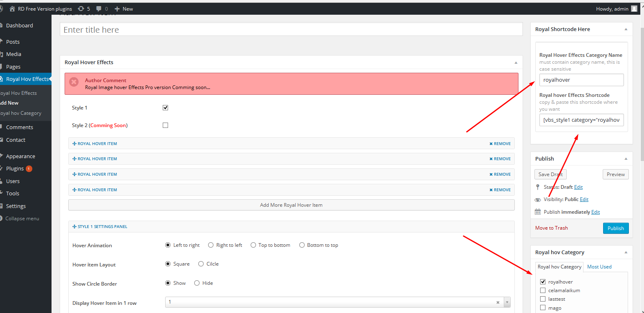The height and width of the screenshot is (313, 644).
Task: Switch to the Most Used tab
Action: (599, 266)
